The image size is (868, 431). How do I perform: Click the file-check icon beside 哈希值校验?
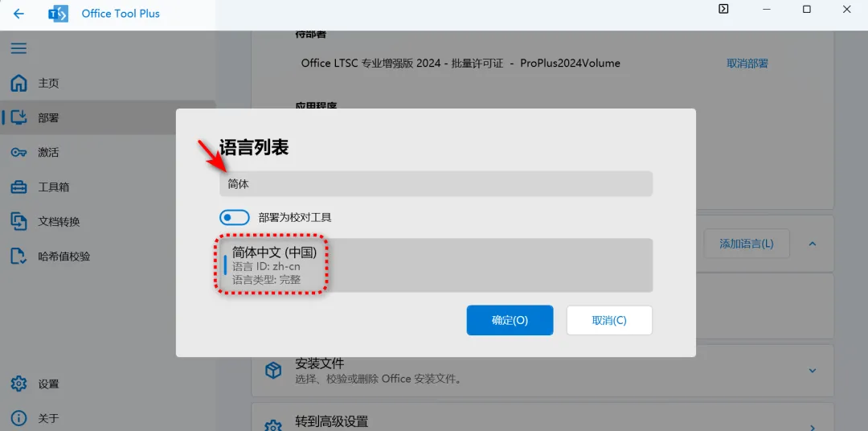(18, 256)
